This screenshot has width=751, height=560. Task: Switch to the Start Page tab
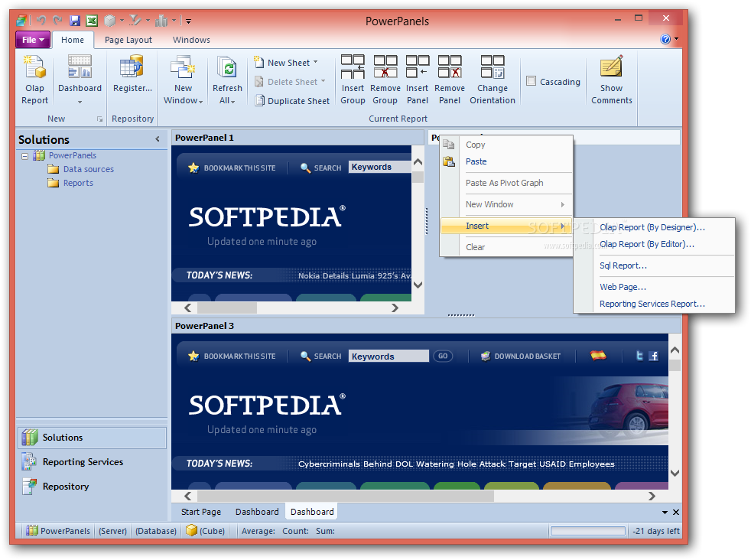pyautogui.click(x=201, y=512)
